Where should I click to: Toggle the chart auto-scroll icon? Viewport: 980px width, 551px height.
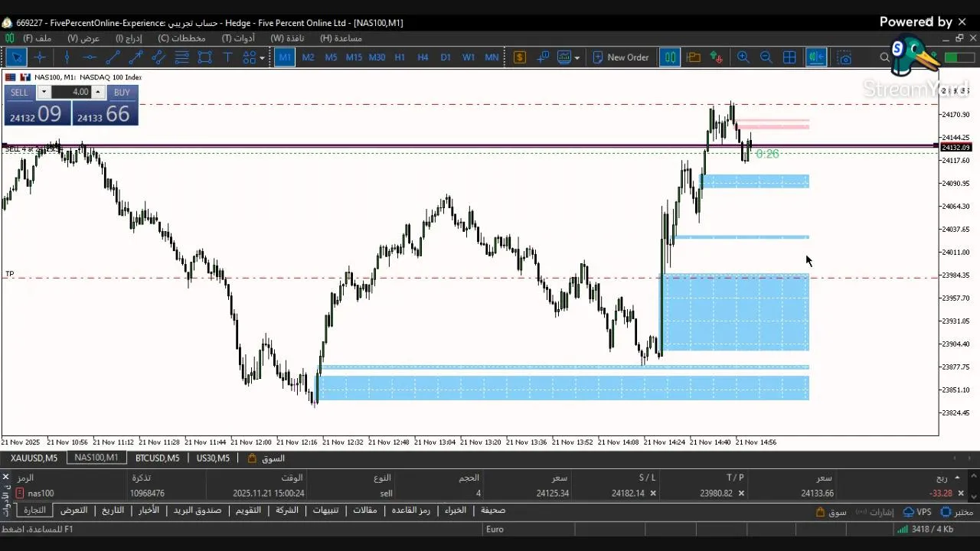[816, 57]
